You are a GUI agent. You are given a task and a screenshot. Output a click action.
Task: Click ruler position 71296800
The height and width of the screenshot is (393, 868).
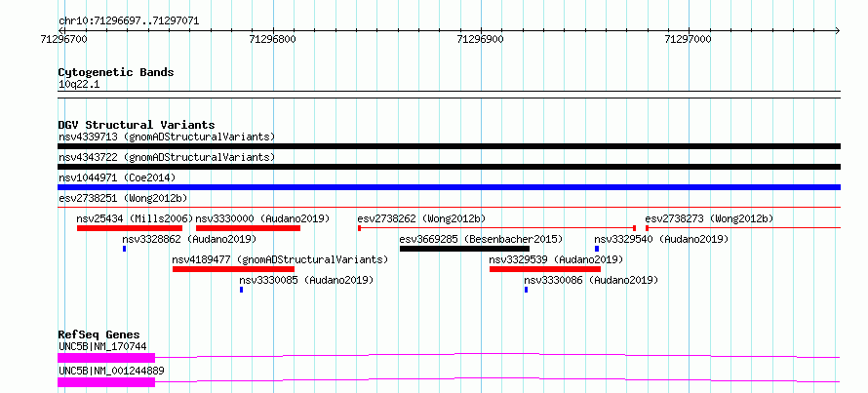tap(272, 39)
